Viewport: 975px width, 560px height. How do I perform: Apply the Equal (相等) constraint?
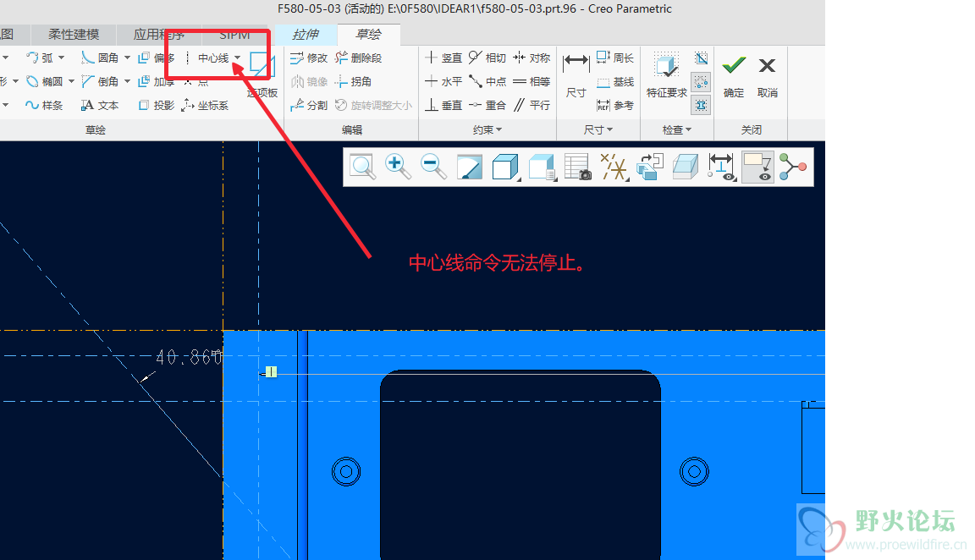pyautogui.click(x=532, y=81)
